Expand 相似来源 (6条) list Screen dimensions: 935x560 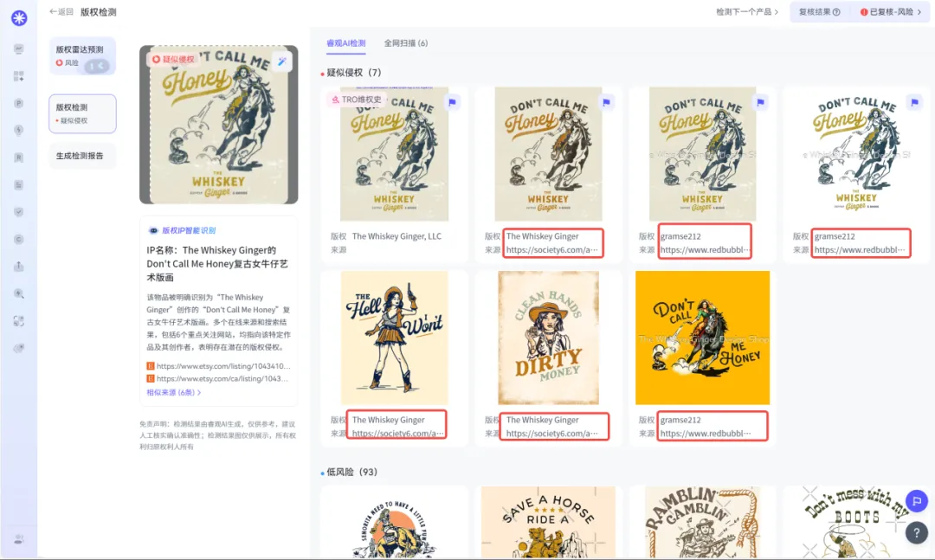click(173, 392)
